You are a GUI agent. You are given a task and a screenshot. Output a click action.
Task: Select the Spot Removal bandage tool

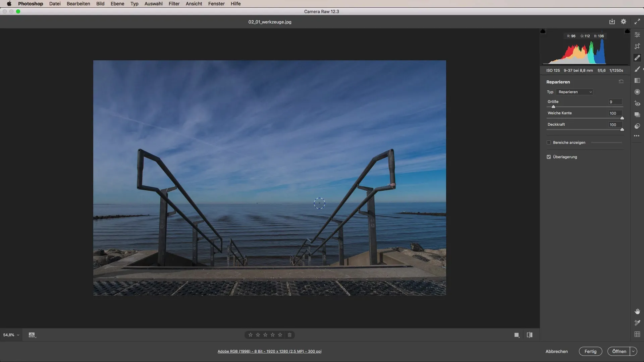(x=637, y=58)
